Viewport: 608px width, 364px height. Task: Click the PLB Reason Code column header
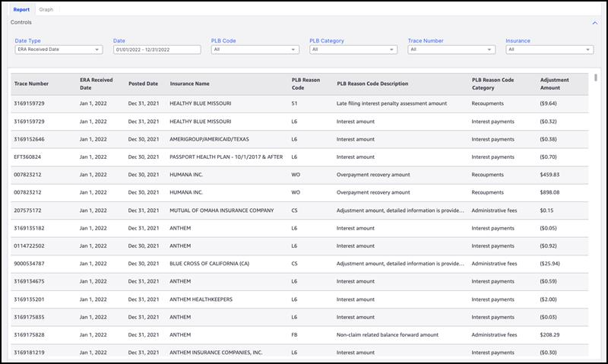tap(307, 84)
